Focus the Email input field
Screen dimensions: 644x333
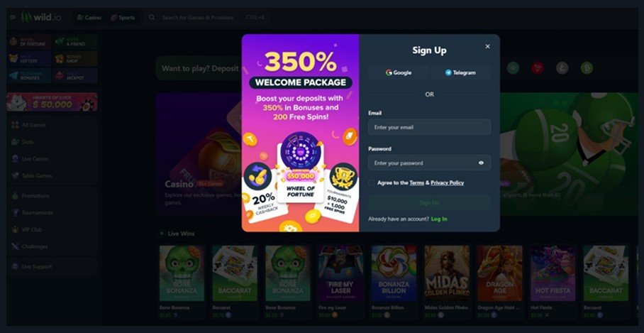tap(429, 127)
